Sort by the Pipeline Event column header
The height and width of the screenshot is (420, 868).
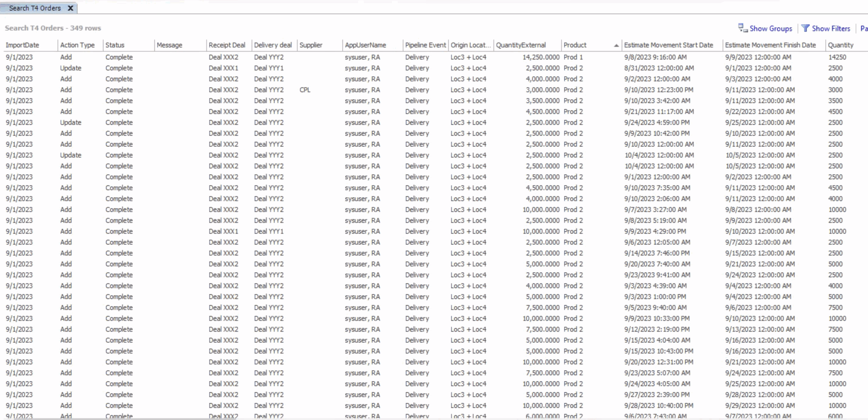pos(425,45)
